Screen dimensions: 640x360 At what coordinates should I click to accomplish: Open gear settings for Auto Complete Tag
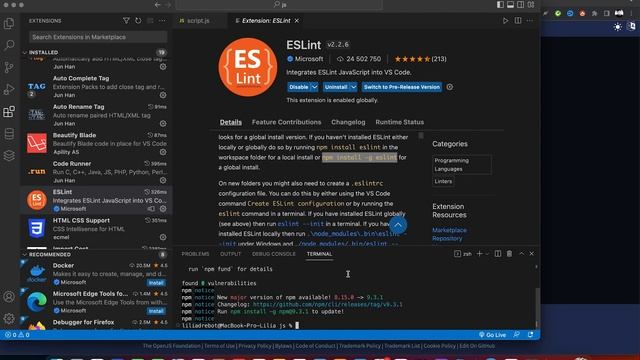click(163, 95)
